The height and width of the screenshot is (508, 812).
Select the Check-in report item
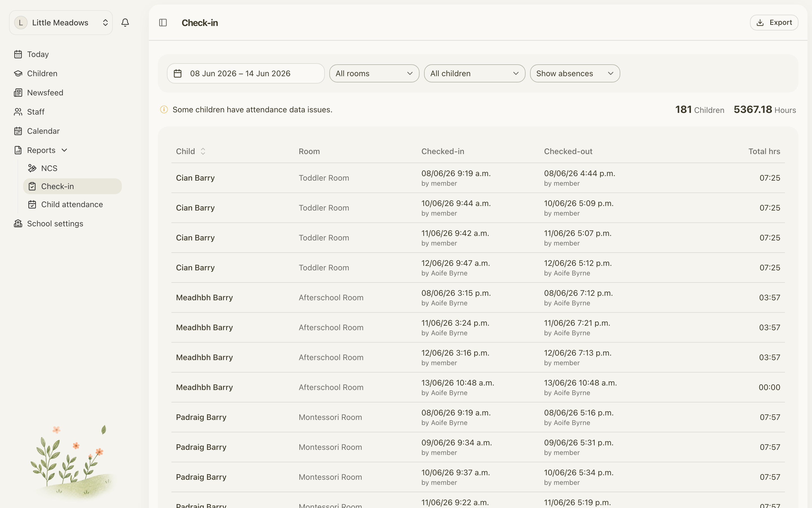pyautogui.click(x=72, y=186)
